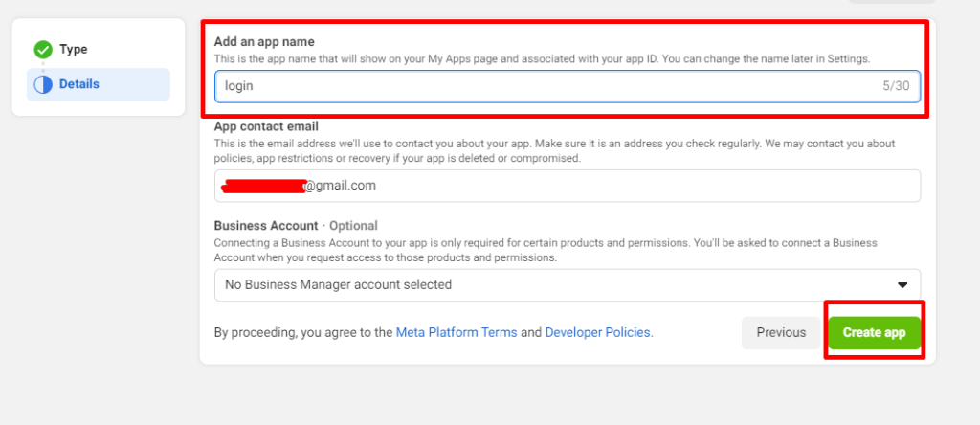Go back with the Previous button
The height and width of the screenshot is (425, 980).
point(781,332)
